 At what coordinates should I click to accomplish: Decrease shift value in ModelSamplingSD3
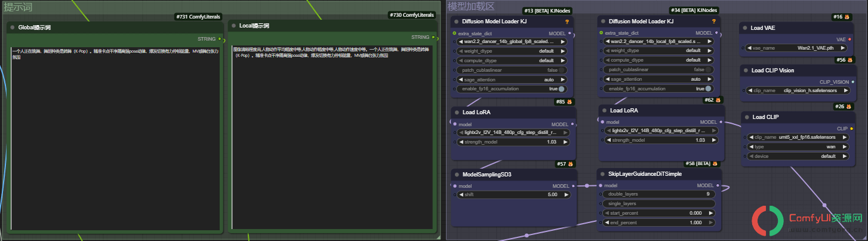[x=461, y=195]
